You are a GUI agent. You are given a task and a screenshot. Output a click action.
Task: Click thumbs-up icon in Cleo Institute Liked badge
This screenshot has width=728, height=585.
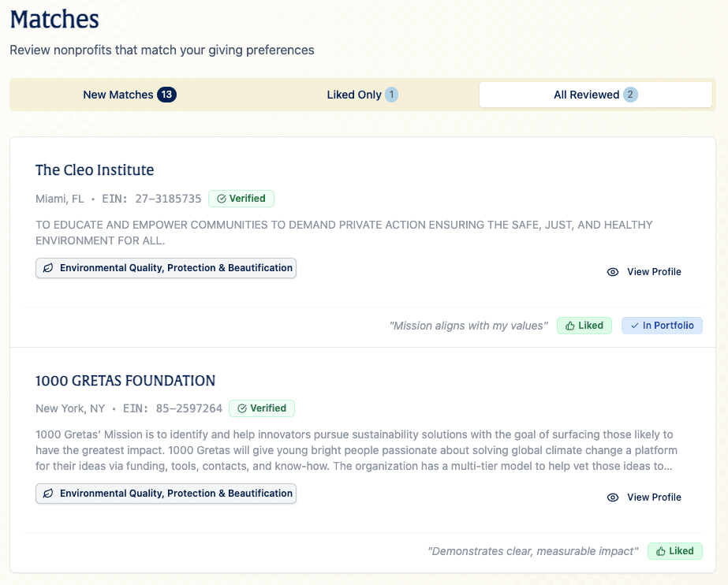coord(570,326)
